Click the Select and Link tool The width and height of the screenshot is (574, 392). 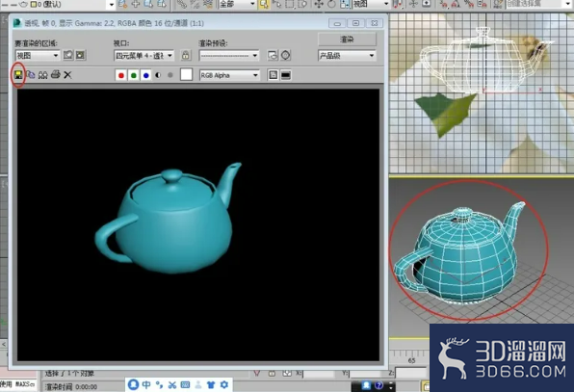coord(182,5)
